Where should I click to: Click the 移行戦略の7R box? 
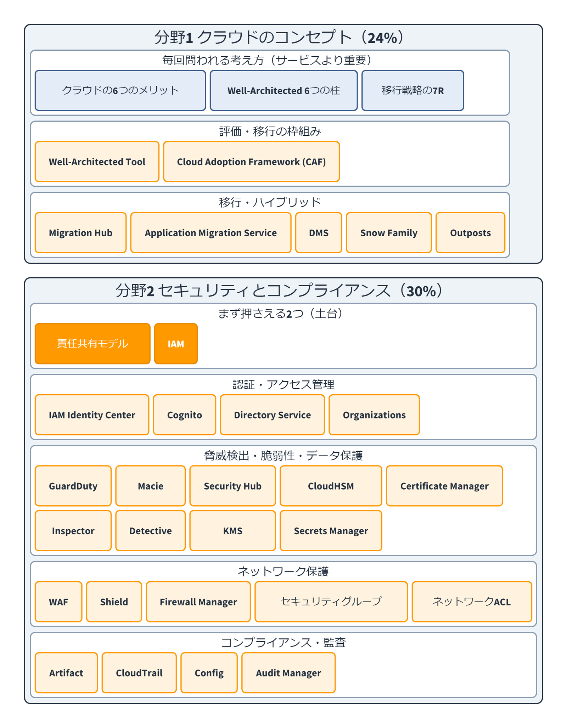coord(412,90)
